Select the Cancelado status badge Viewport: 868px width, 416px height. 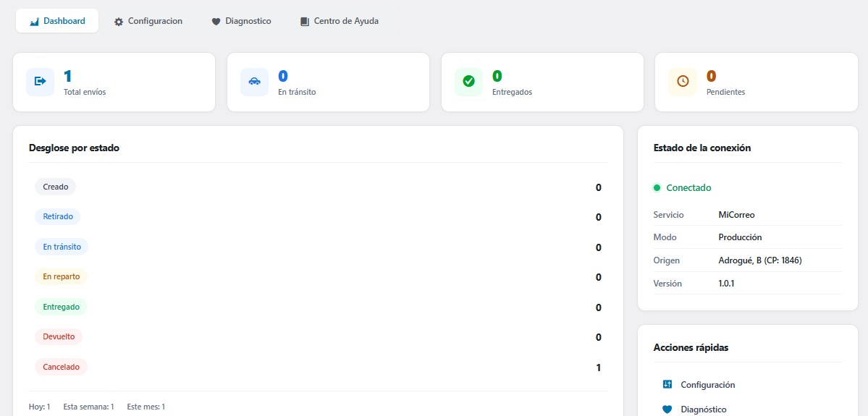(x=62, y=367)
